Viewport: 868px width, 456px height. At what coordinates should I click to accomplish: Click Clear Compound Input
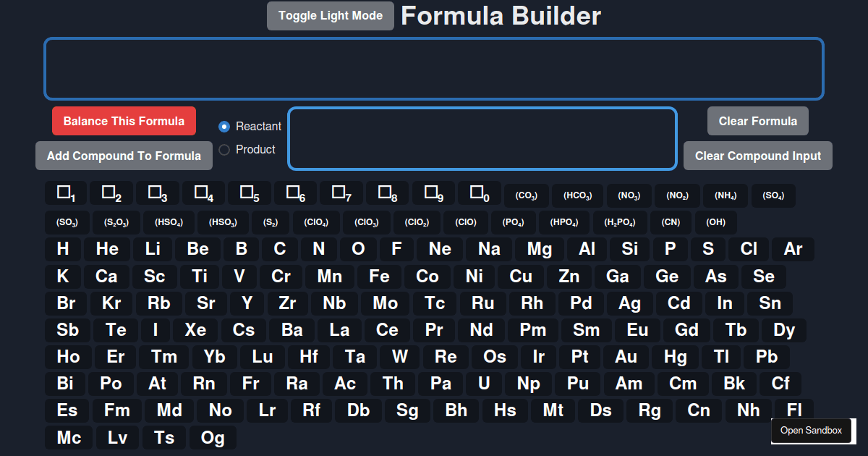coord(757,156)
